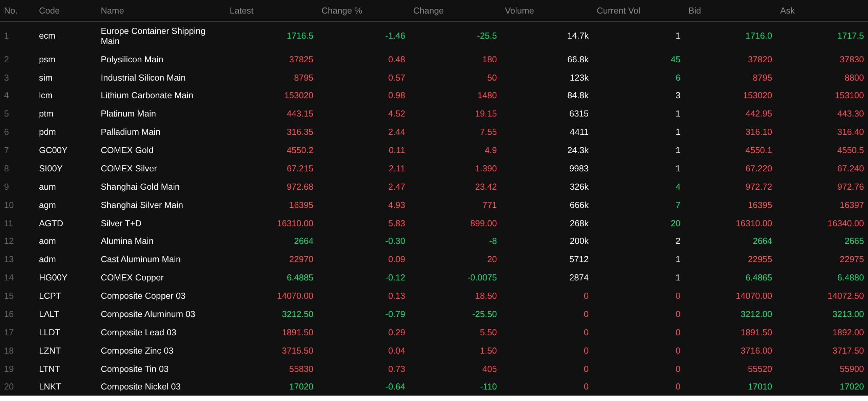Open the COMEX Silver row name
868x401 pixels.
(x=129, y=169)
